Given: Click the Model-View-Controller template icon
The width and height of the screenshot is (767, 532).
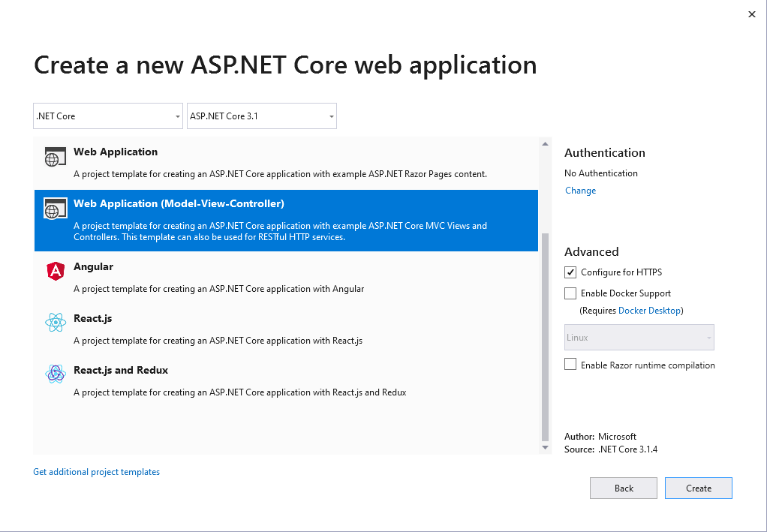Looking at the screenshot, I should 55,210.
